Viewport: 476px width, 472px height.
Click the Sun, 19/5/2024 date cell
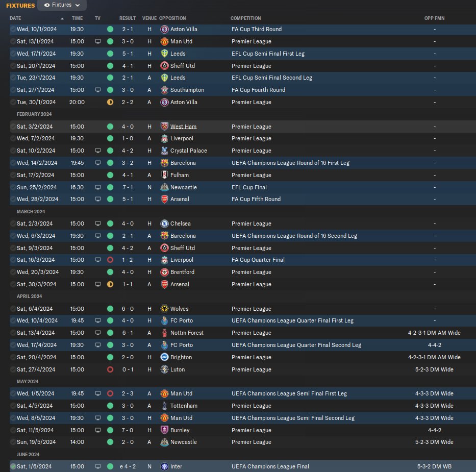click(36, 442)
